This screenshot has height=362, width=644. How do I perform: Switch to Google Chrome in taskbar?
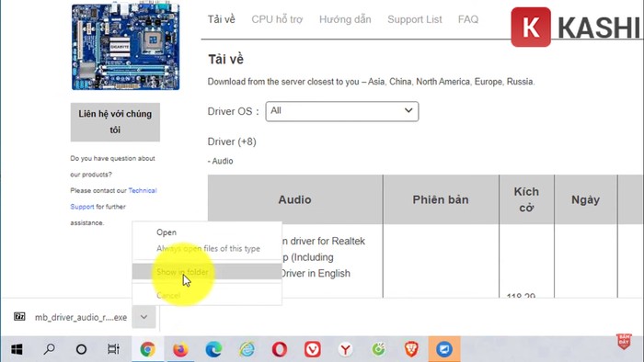pos(147,349)
